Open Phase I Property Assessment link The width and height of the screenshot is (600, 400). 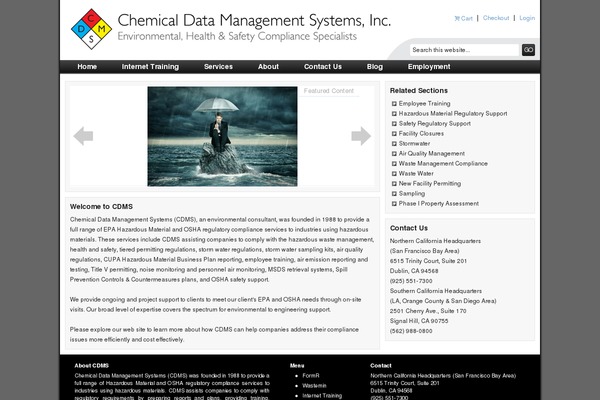439,203
